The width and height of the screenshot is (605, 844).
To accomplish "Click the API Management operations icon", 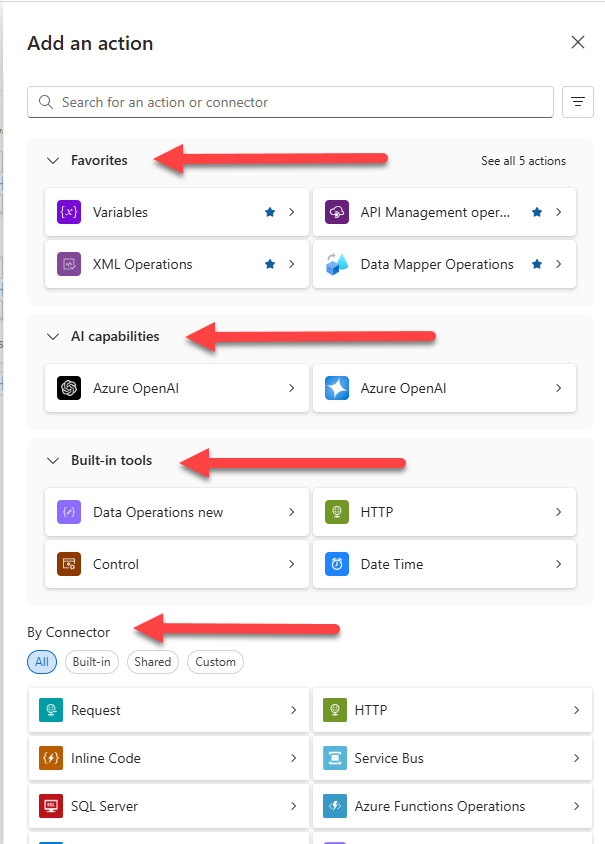I will [x=337, y=213].
